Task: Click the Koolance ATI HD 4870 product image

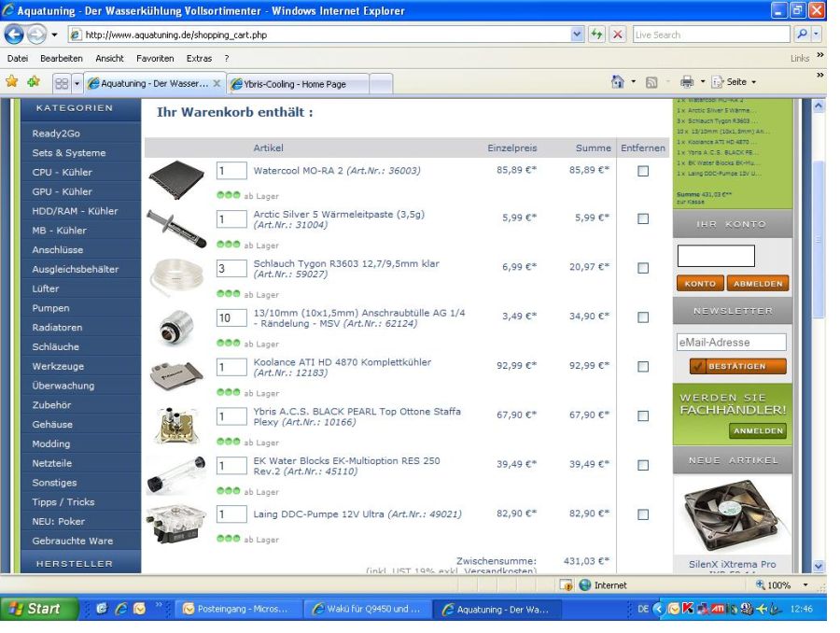Action: coord(176,376)
